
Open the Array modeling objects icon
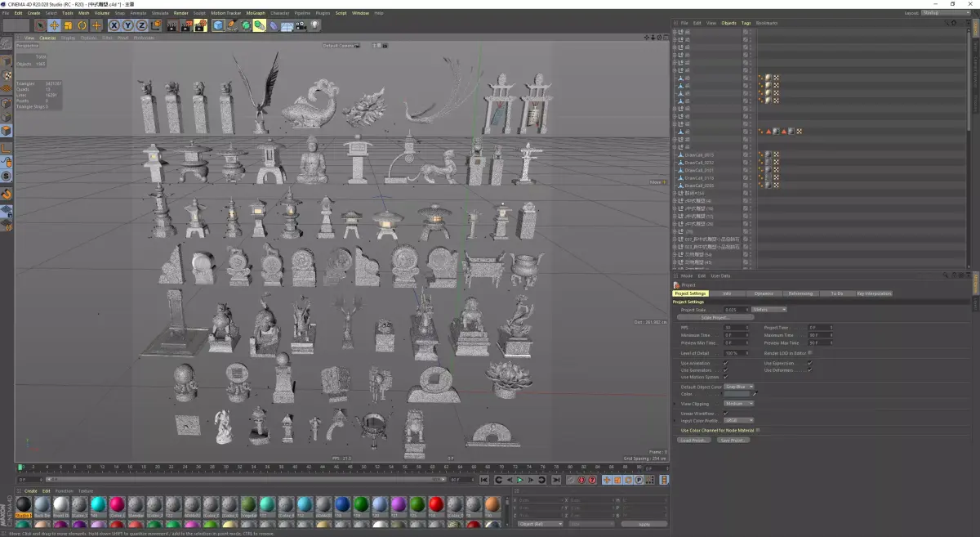(260, 25)
